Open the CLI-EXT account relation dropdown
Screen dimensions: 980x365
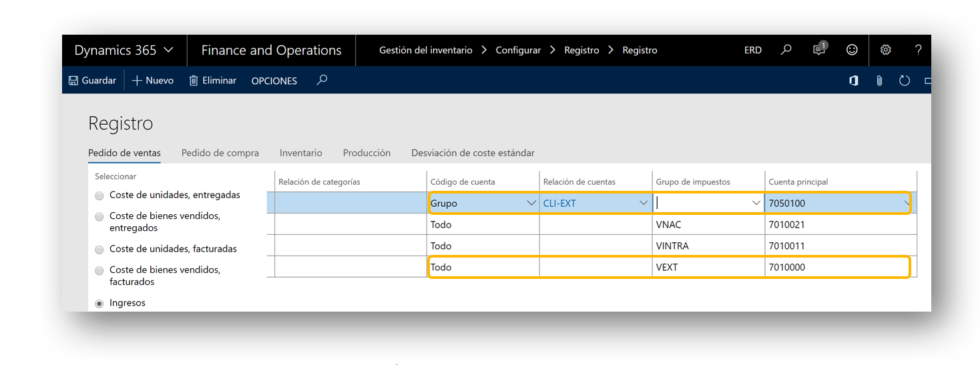644,203
